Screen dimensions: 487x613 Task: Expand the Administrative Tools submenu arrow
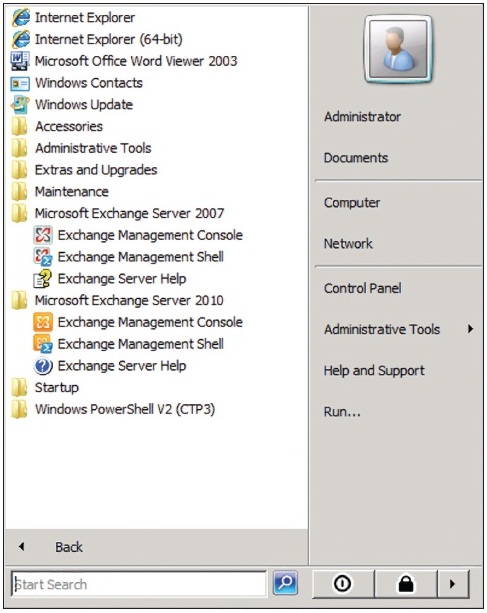[471, 329]
